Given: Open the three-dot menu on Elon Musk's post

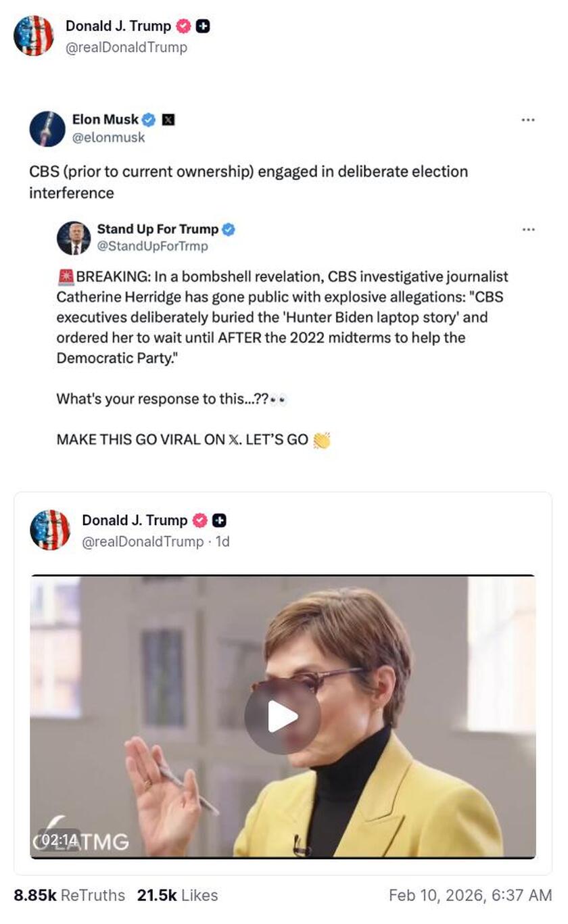Looking at the screenshot, I should click(528, 118).
